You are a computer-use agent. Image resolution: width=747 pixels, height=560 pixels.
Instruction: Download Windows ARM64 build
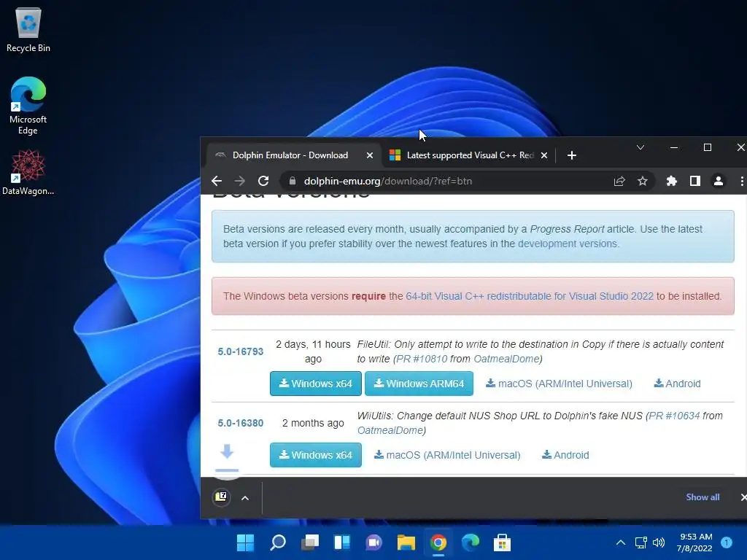[x=419, y=384]
